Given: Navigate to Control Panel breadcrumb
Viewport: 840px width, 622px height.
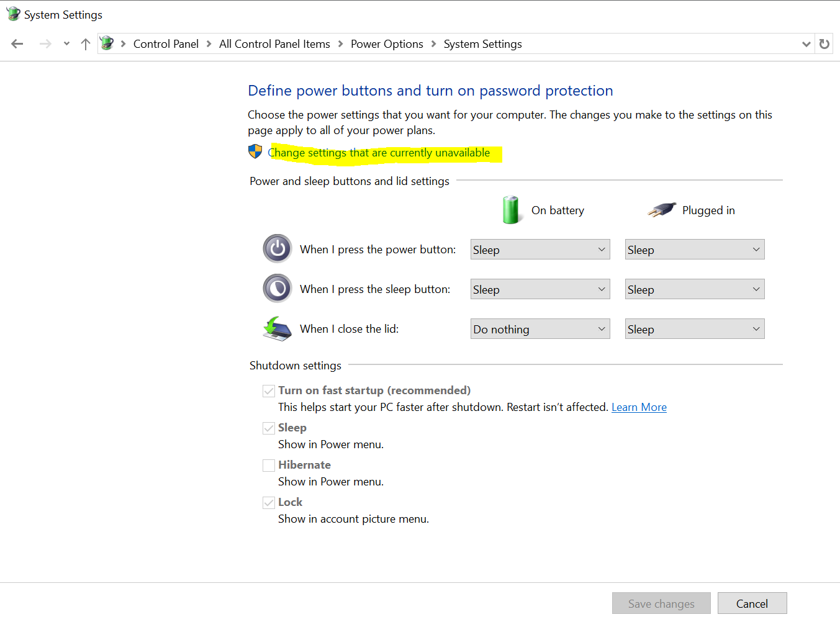Looking at the screenshot, I should coord(166,44).
